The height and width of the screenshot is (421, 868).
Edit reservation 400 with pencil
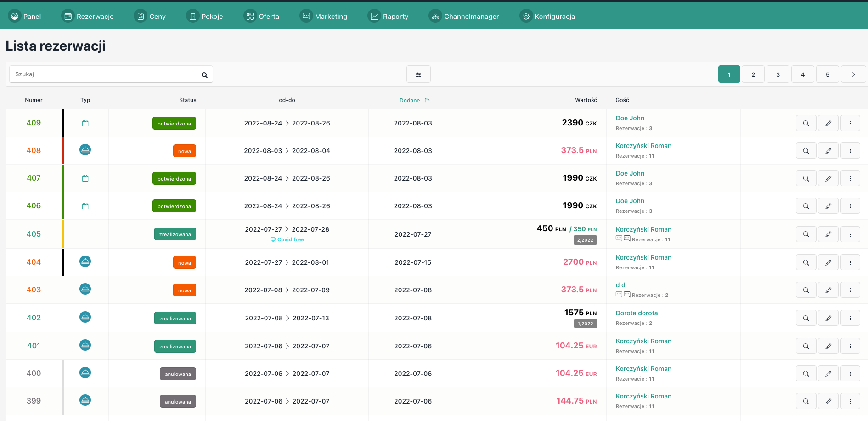tap(828, 374)
